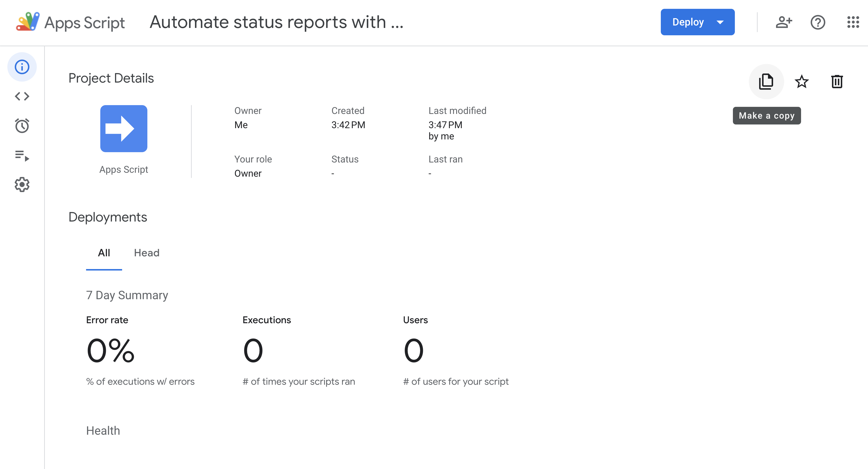Click the Project Details info icon
This screenshot has width=868, height=469.
22,66
